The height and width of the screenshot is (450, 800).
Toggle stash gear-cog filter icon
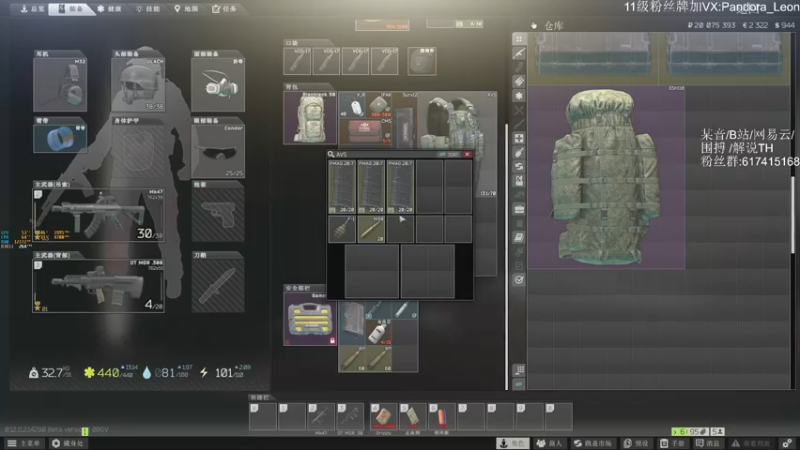pos(519,95)
